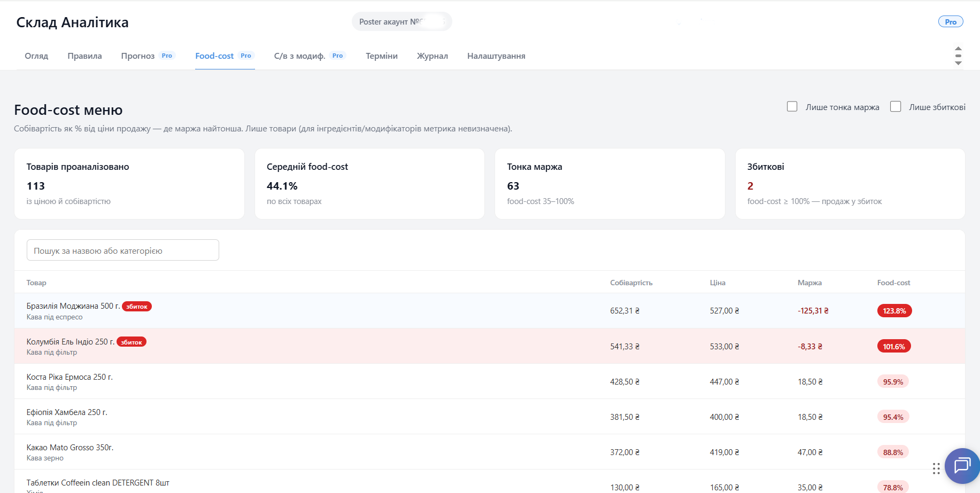
Task: Click the Збиткові summary card
Action: click(x=850, y=184)
